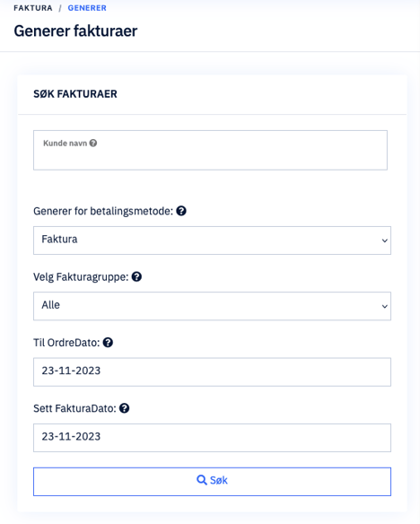Focus the Kunde navn text field
Screen dimensions: 420x524
coord(211,150)
